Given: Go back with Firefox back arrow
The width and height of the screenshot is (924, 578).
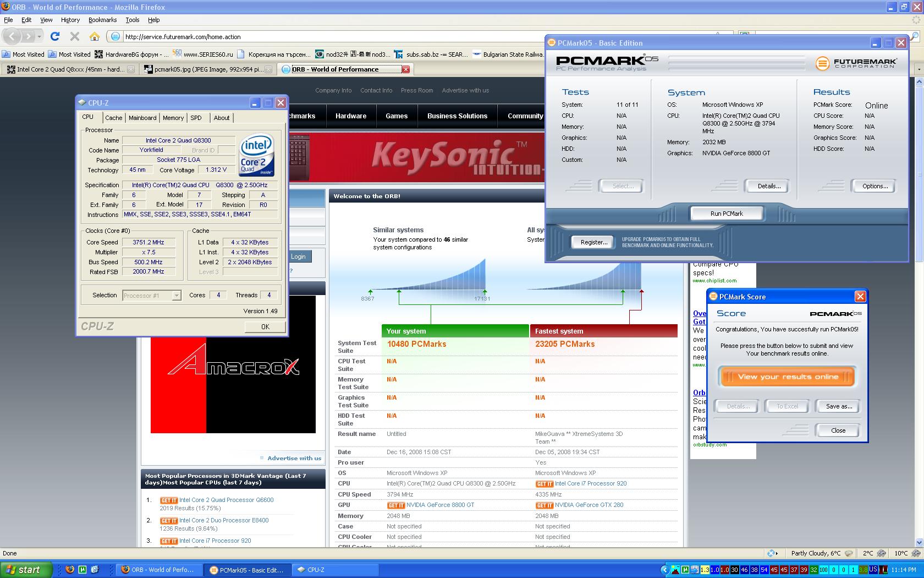Looking at the screenshot, I should (x=13, y=36).
